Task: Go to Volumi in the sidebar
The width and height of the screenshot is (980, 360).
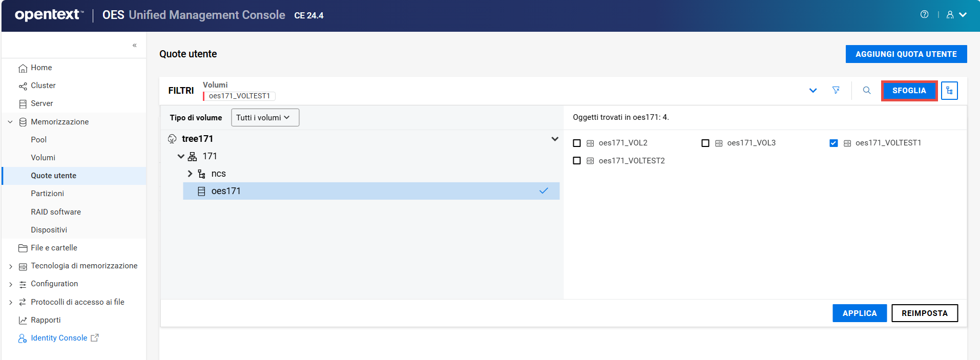Action: pos(43,158)
